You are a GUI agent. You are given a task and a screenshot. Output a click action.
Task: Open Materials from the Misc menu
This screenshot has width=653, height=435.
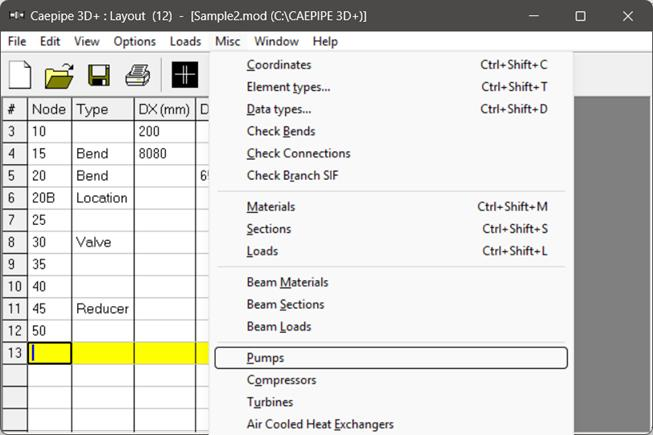pos(391,206)
